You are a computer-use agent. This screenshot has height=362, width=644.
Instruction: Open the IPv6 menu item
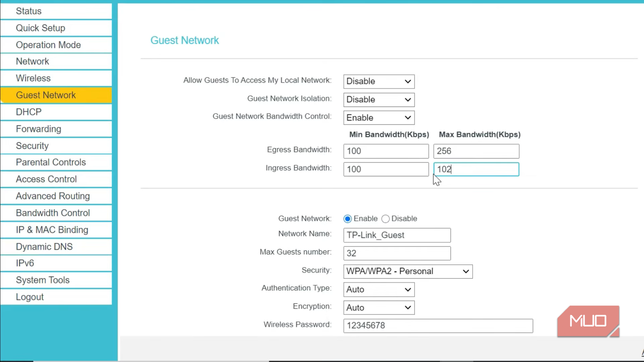56,263
